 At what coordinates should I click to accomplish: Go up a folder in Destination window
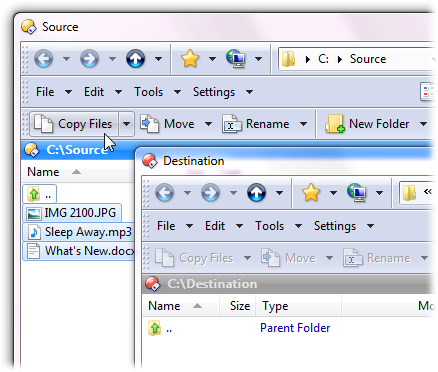click(256, 193)
